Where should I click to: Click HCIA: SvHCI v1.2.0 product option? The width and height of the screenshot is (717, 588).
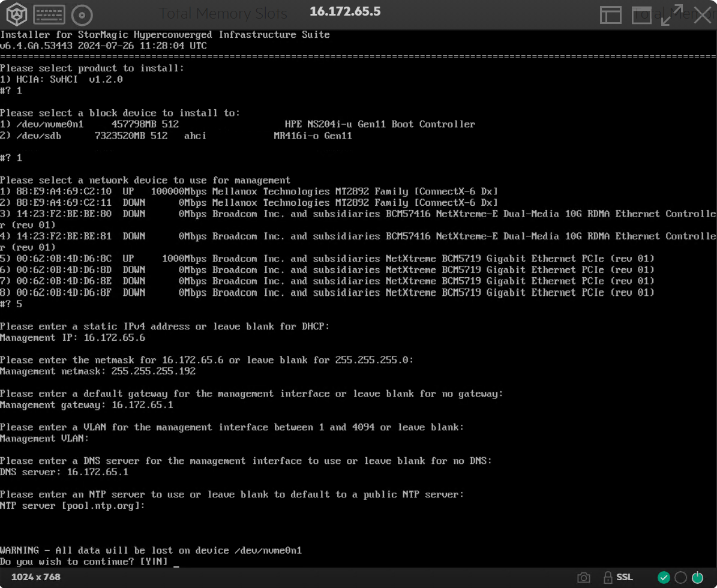coord(62,80)
